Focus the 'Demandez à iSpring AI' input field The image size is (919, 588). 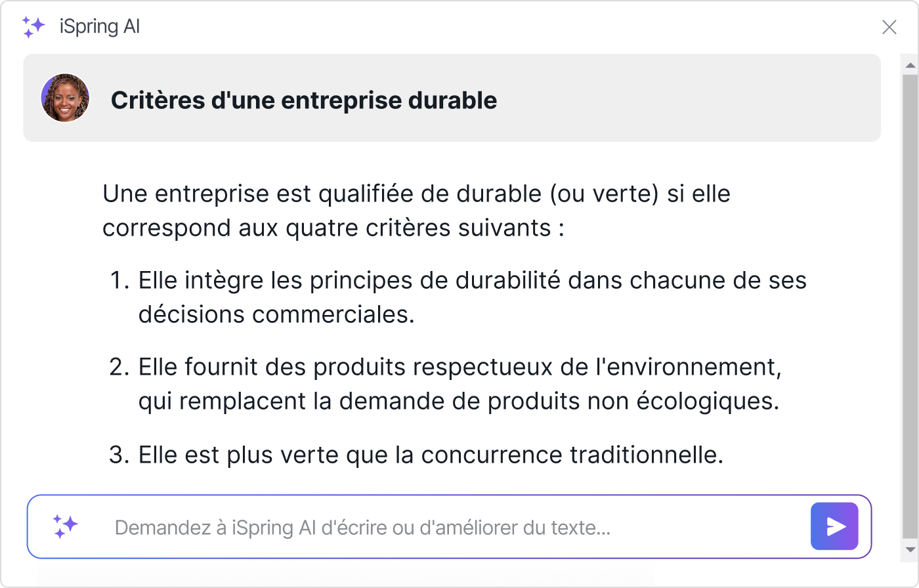(394, 526)
